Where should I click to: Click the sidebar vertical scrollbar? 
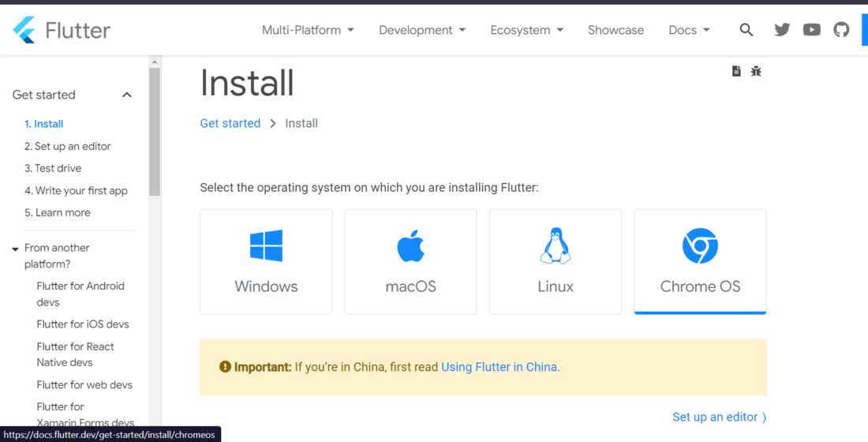(x=155, y=130)
